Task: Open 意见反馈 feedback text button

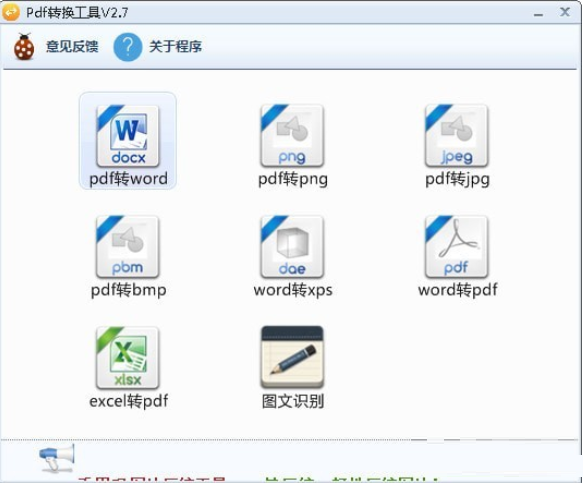Action: 72,46
